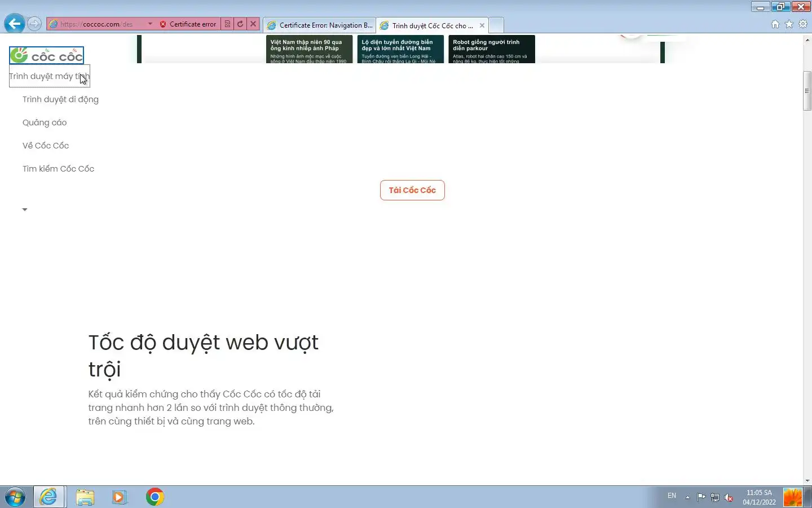
Task: Open the IE Tools gear icon
Action: [x=803, y=24]
